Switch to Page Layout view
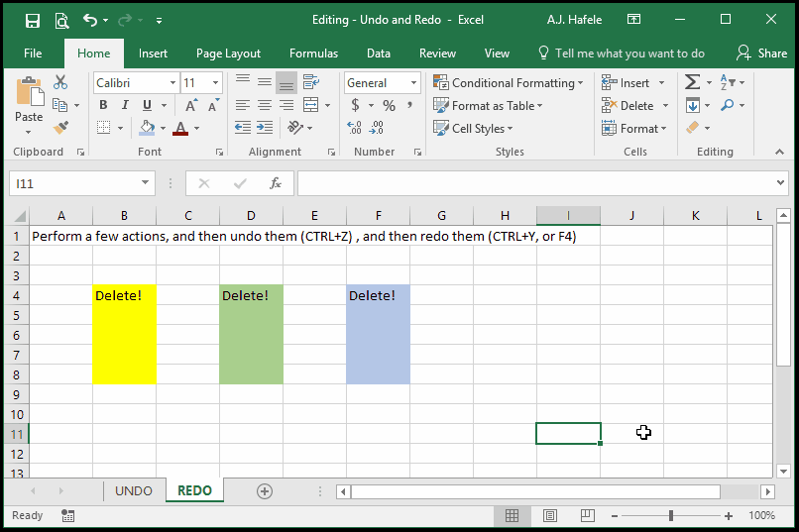This screenshot has width=799, height=532. point(550,516)
